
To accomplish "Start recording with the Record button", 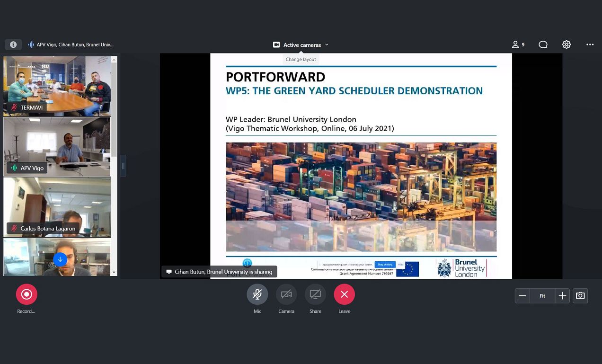I will (27, 294).
